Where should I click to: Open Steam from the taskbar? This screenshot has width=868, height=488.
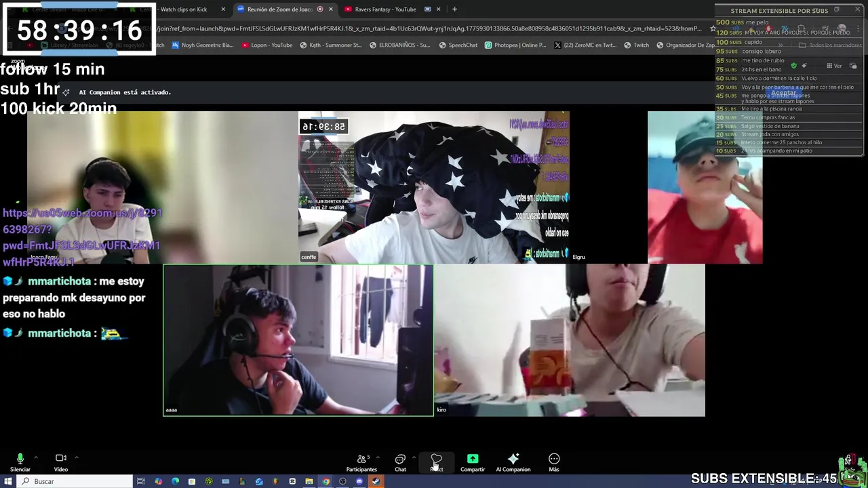pos(376,481)
